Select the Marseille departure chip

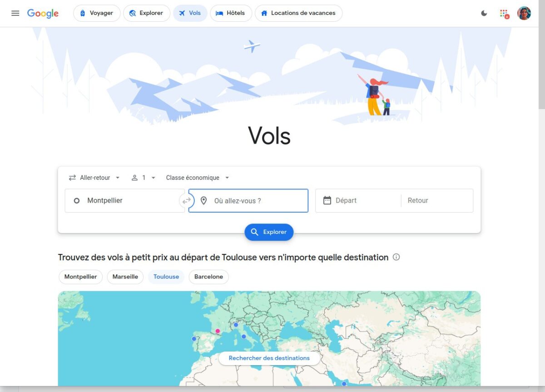point(125,277)
